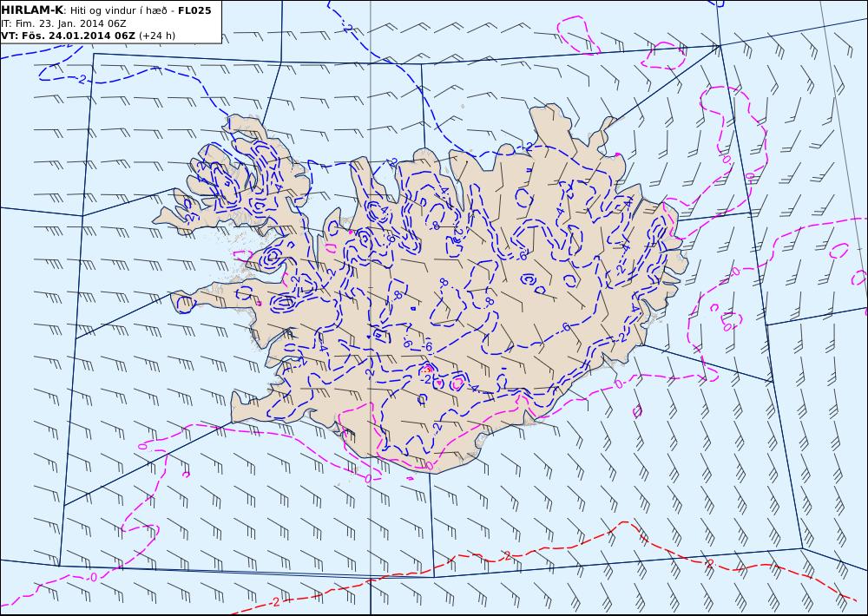Click the FL025 flight level label
Screen dimensions: 868x616
[194, 10]
